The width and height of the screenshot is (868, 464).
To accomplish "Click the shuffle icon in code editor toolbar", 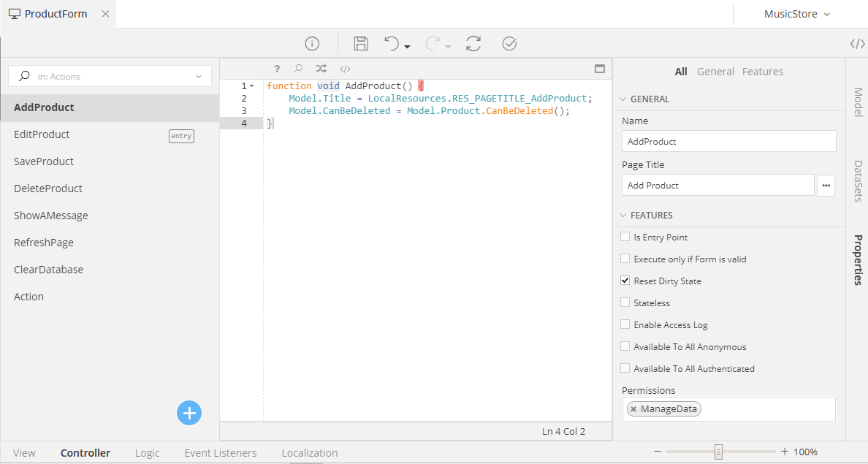I will pos(321,69).
